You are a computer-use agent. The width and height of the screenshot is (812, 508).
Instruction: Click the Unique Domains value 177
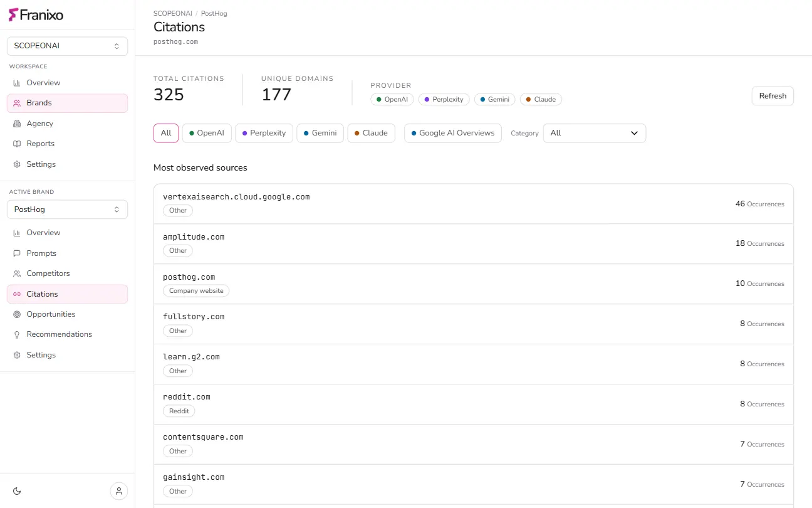[x=276, y=95]
